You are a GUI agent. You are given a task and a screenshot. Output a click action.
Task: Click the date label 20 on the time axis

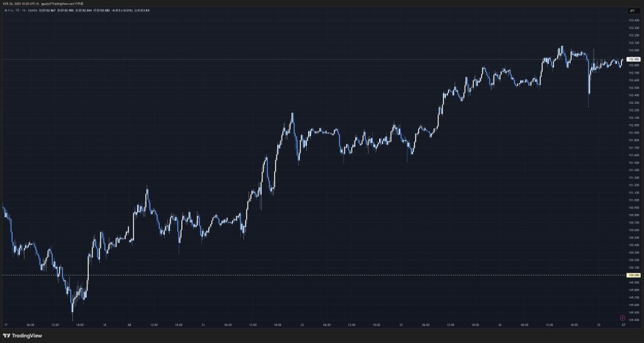129,325
